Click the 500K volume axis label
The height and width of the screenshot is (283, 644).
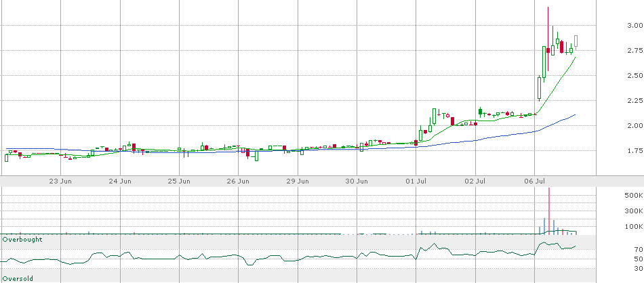click(635, 196)
